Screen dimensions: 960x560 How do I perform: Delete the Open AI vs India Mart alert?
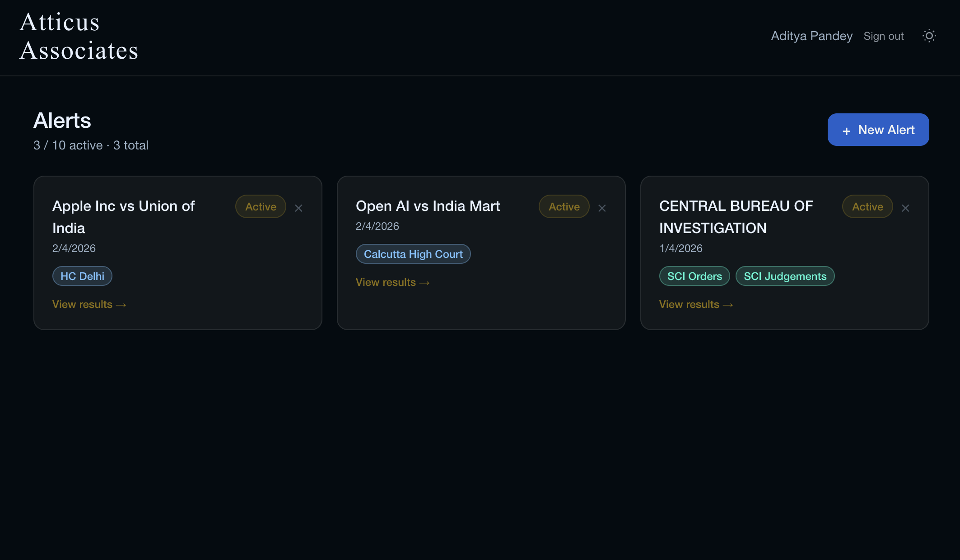(x=602, y=208)
